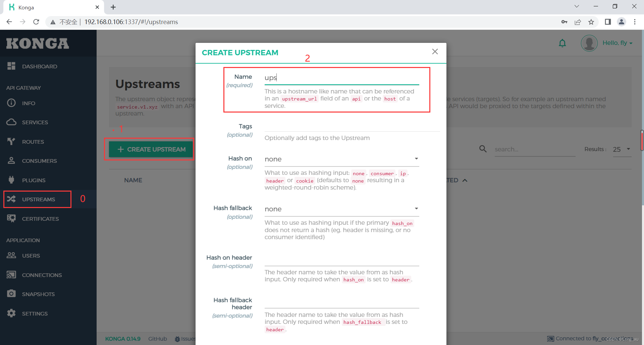Click the Issues bug icon
This screenshot has height=345, width=644.
(x=177, y=339)
